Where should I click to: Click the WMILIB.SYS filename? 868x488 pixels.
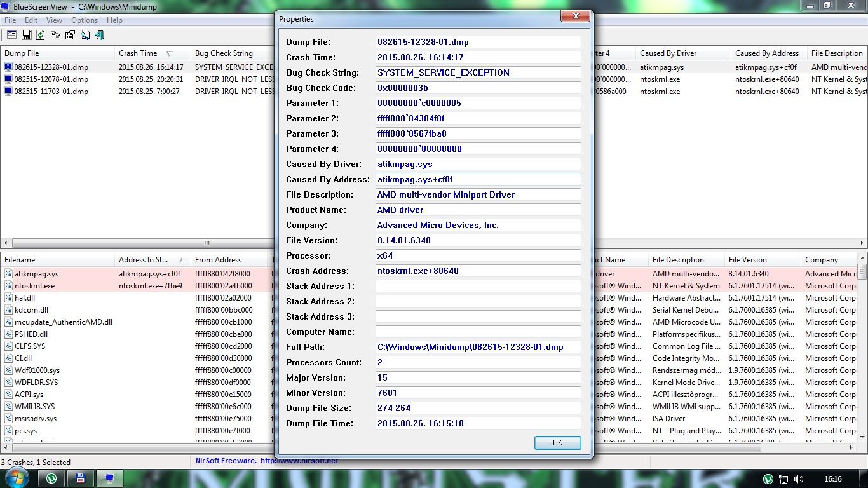(x=34, y=407)
